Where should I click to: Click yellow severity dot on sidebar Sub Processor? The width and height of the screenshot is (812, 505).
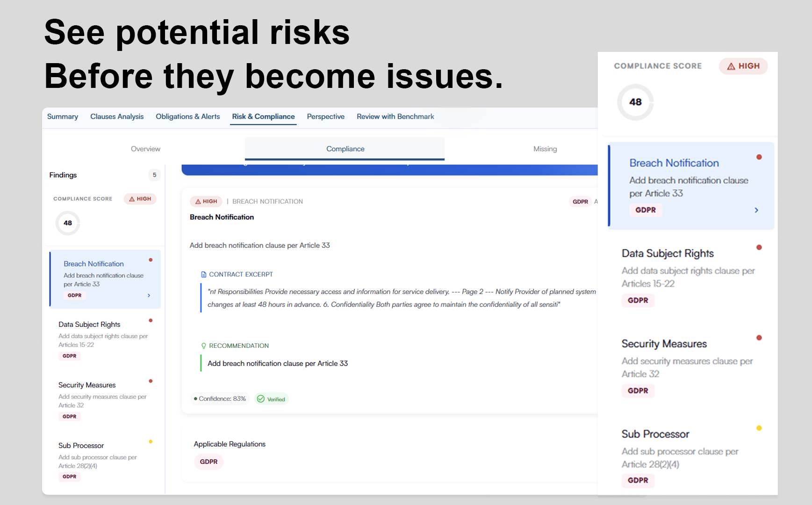[x=151, y=441]
